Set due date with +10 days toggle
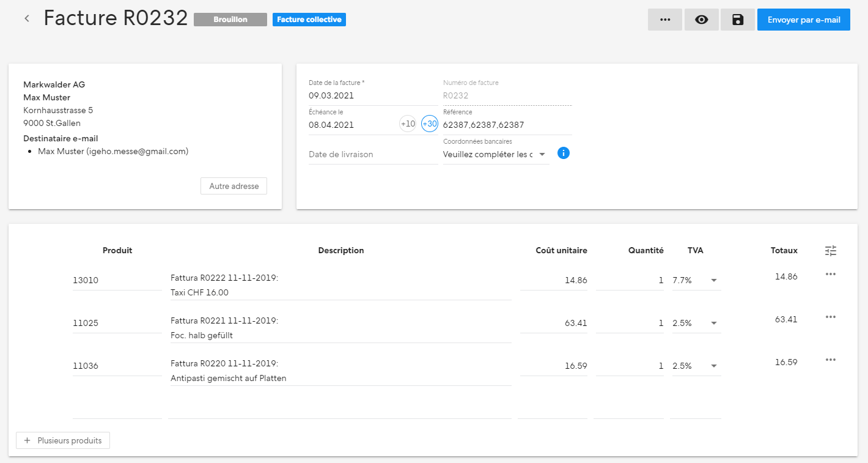 point(408,124)
